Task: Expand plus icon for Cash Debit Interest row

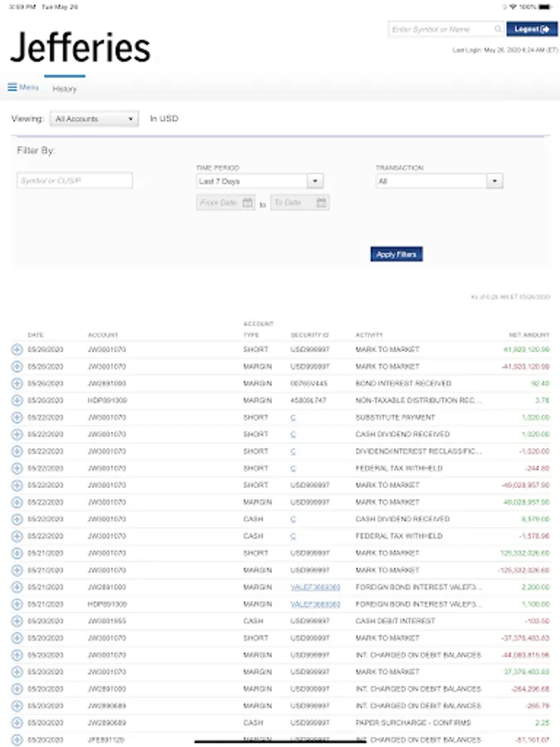Action: coord(17,621)
